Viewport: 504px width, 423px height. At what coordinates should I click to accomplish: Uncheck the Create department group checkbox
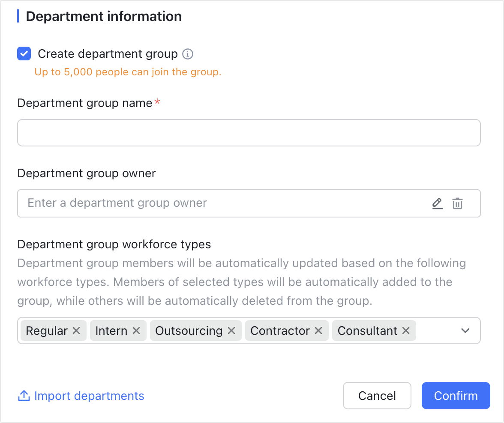[x=24, y=54]
